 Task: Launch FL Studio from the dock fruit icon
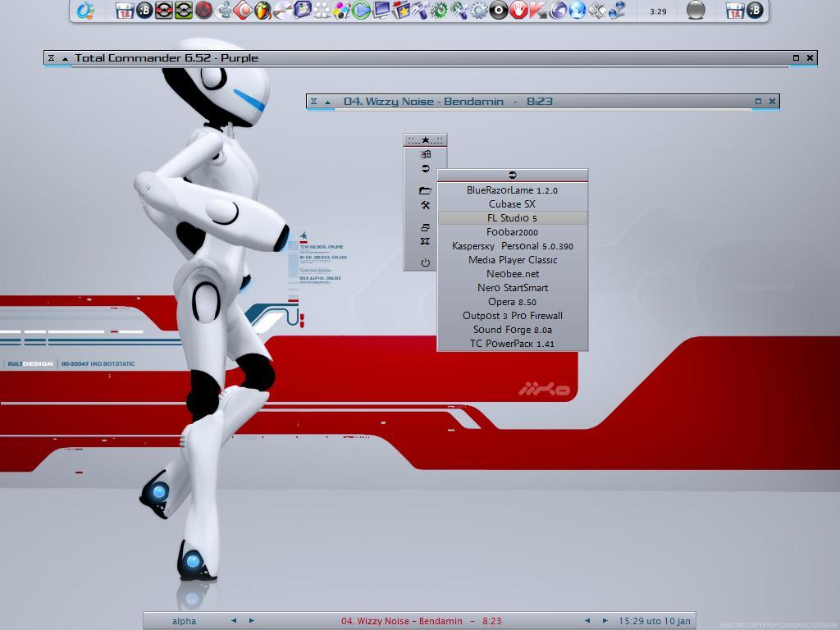coord(262,11)
